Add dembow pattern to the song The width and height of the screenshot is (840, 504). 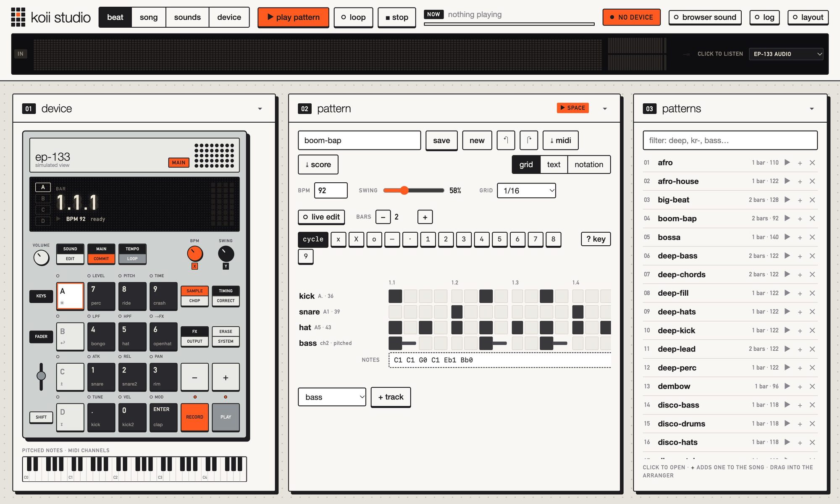pyautogui.click(x=800, y=386)
